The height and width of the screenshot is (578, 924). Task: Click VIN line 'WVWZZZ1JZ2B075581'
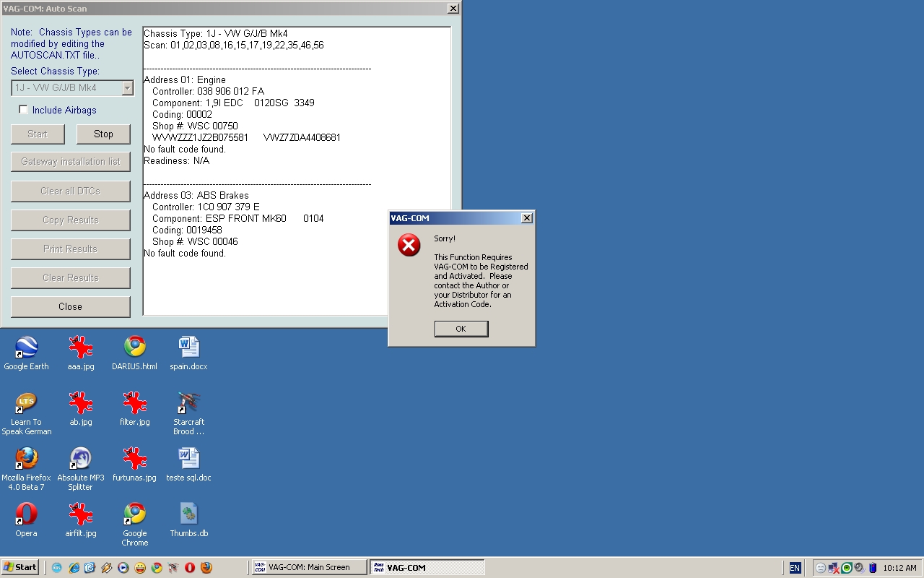[x=201, y=137]
